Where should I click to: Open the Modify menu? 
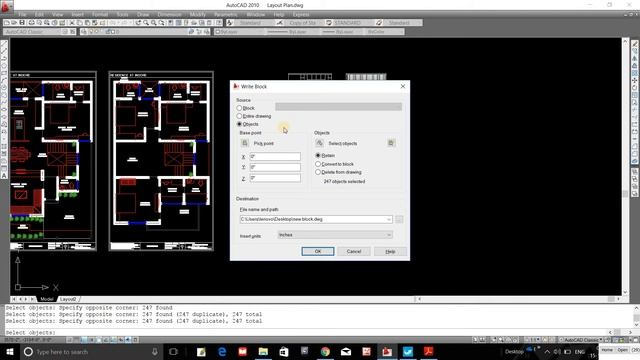point(198,14)
